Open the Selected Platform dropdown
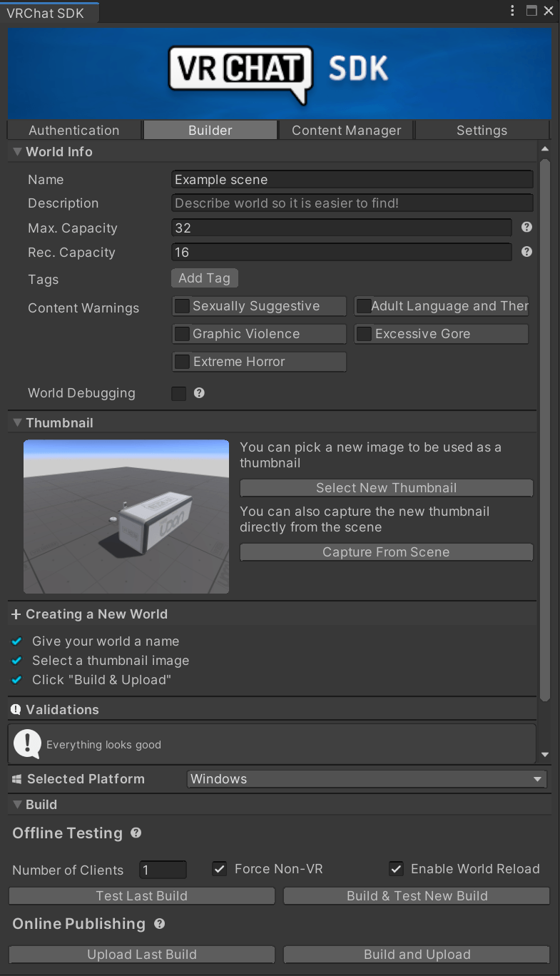This screenshot has height=976, width=560. point(367,778)
